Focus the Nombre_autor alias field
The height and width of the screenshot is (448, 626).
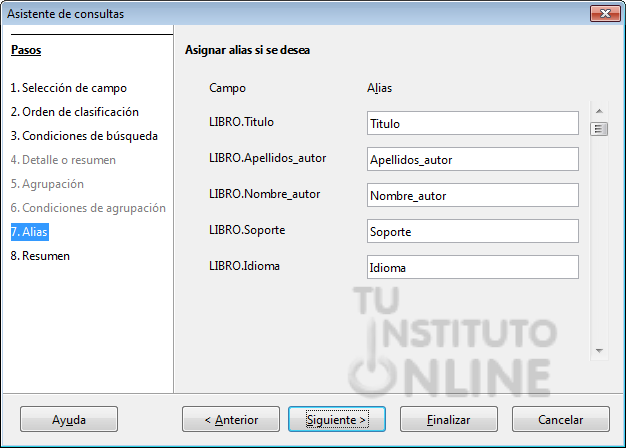tap(473, 195)
